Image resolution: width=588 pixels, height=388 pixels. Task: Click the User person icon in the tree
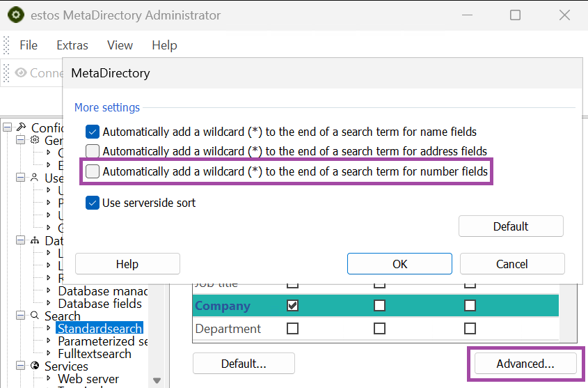pos(35,178)
